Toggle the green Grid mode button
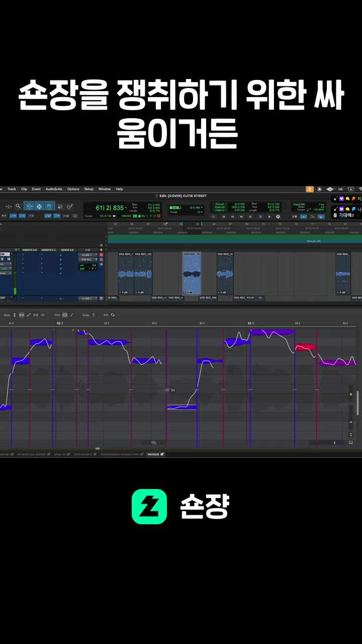 click(174, 207)
